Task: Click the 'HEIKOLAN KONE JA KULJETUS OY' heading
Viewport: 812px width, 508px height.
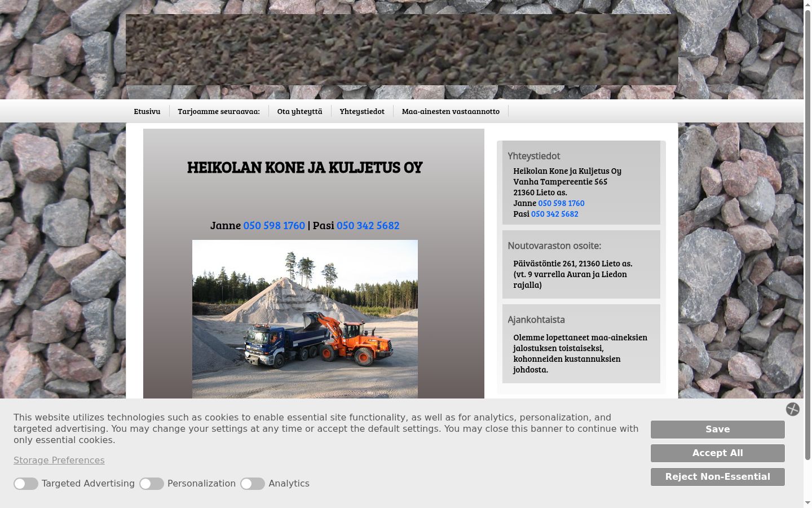Action: [305, 168]
